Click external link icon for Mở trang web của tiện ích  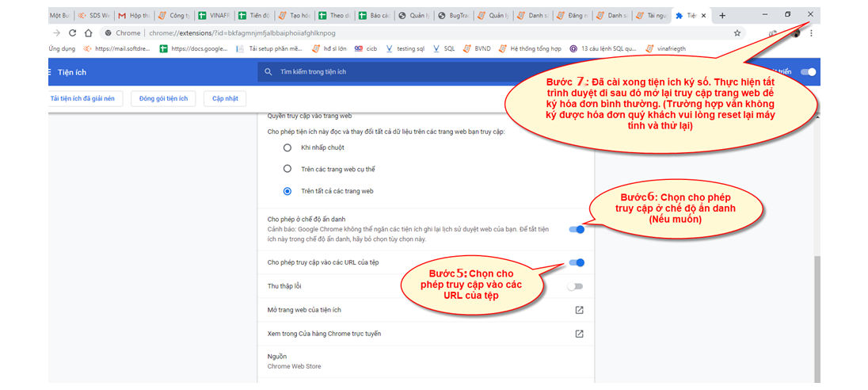click(x=579, y=310)
